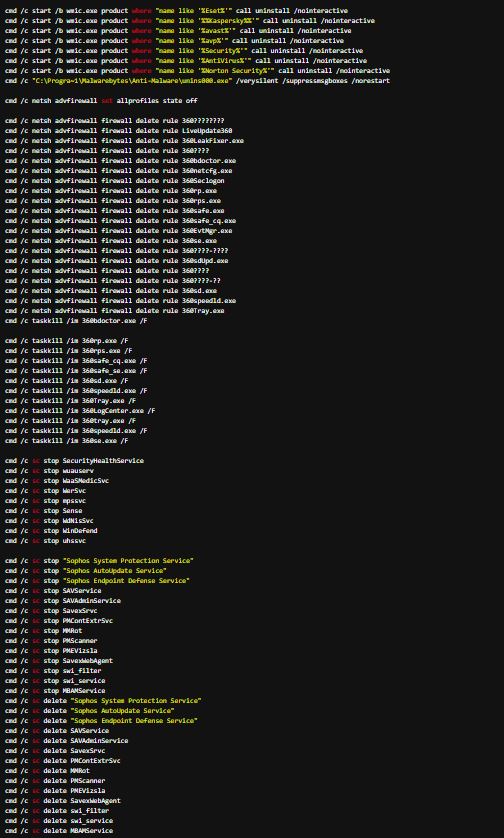Click the '%avast%' uninstall command line
504x838 pixels.
click(178, 30)
